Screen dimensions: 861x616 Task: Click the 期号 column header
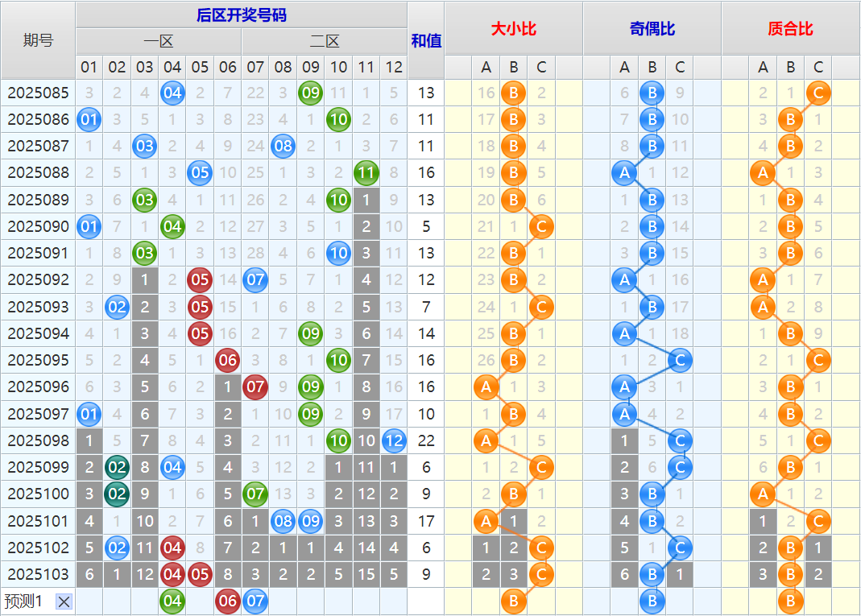click(38, 40)
